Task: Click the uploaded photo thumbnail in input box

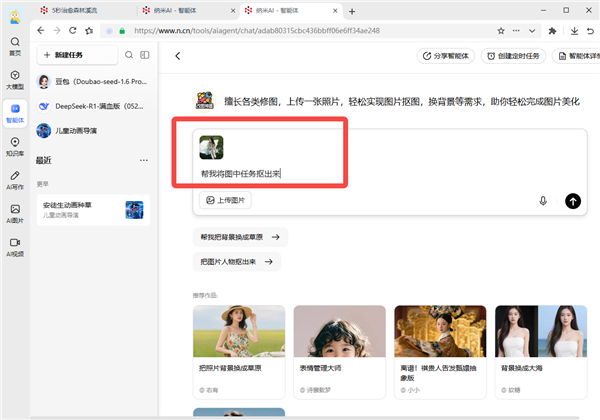Action: (211, 147)
